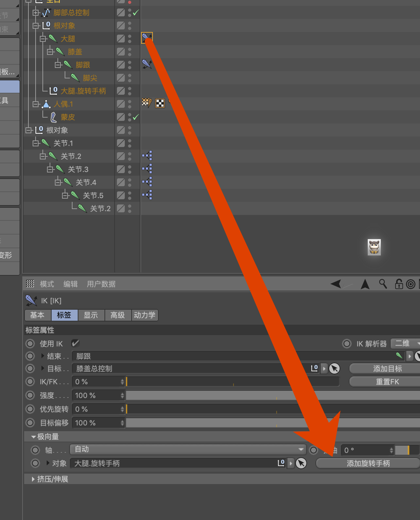Select the IK chain tag on 关节.3

pyautogui.click(x=147, y=169)
